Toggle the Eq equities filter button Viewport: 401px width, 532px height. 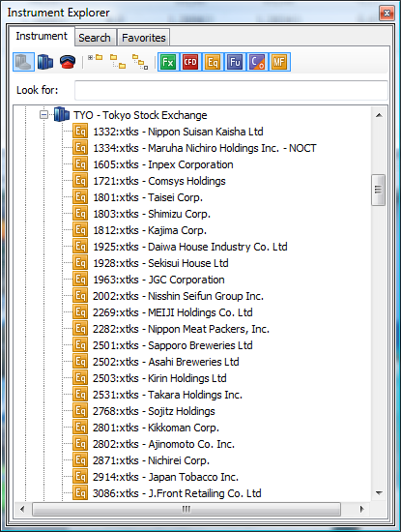213,62
